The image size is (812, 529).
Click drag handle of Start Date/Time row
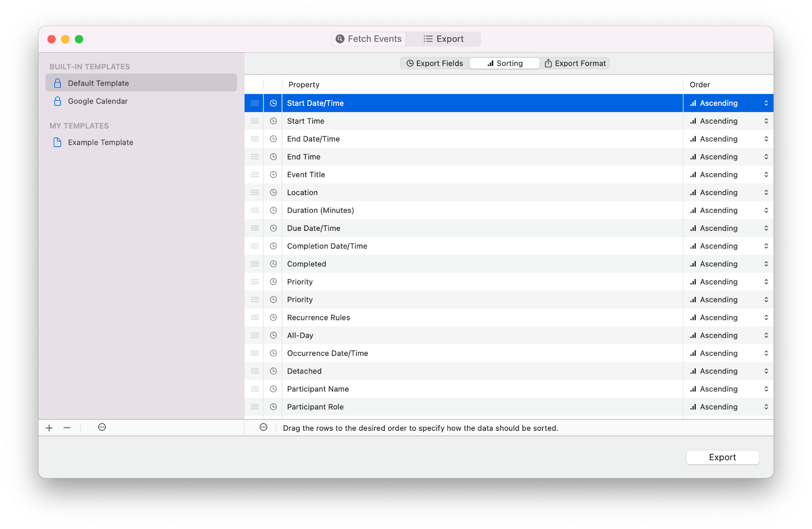[x=255, y=103]
